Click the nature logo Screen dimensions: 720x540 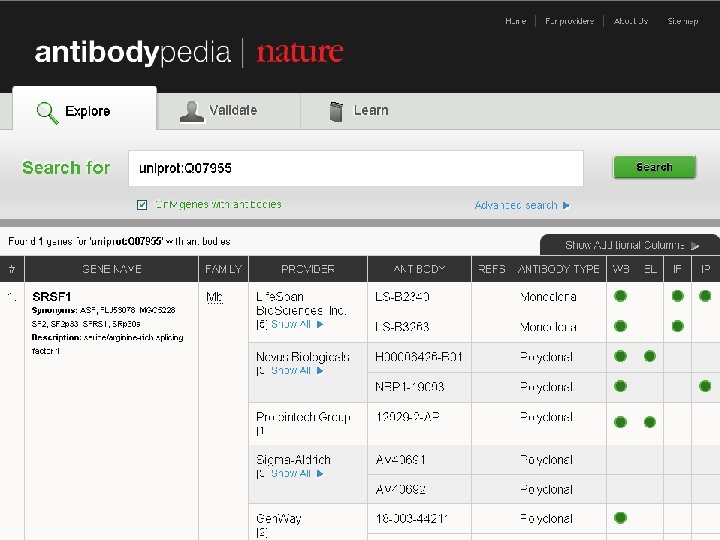tap(299, 51)
